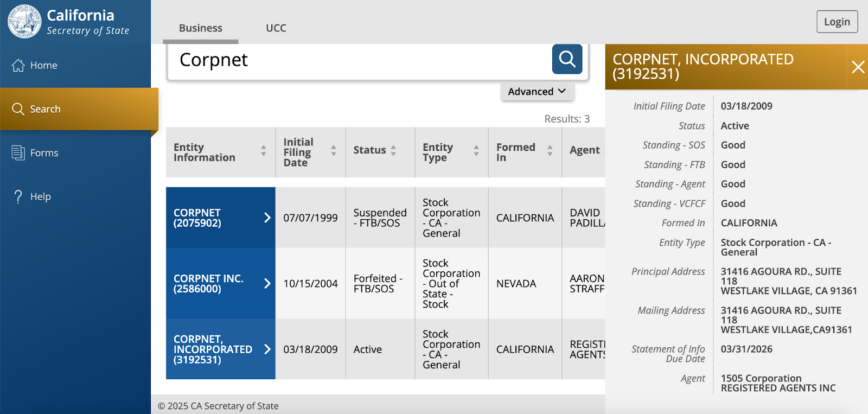Click the Standing - SOS Good value
Screen dimensions: 868x414
pyautogui.click(x=733, y=145)
